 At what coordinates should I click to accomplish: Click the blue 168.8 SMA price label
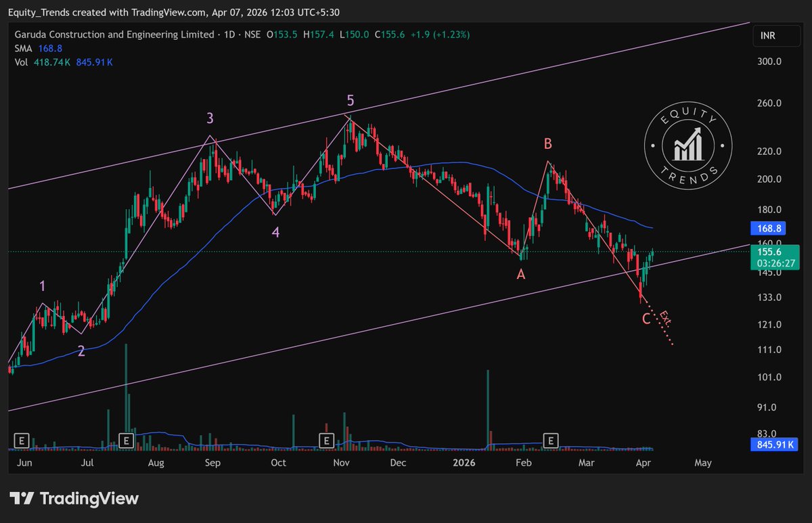(x=768, y=229)
